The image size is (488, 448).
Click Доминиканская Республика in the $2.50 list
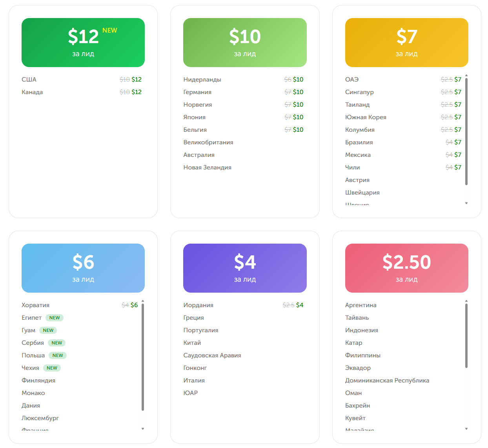[x=387, y=381]
